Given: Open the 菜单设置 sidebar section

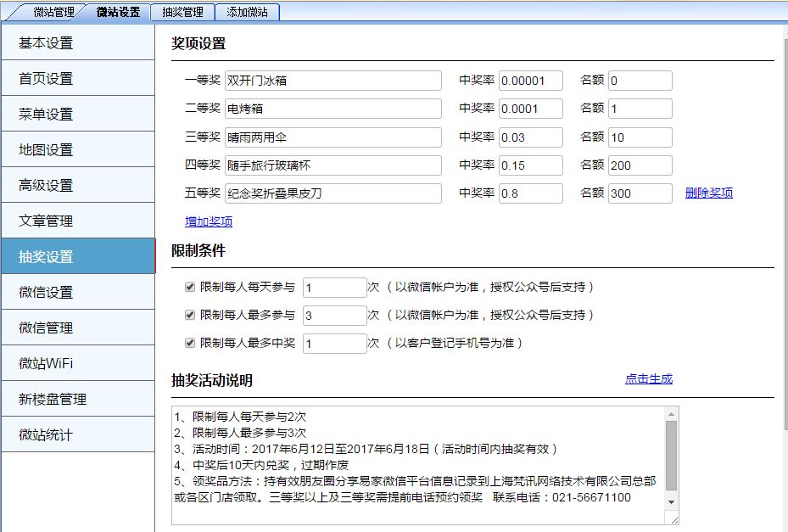Looking at the screenshot, I should click(78, 113).
